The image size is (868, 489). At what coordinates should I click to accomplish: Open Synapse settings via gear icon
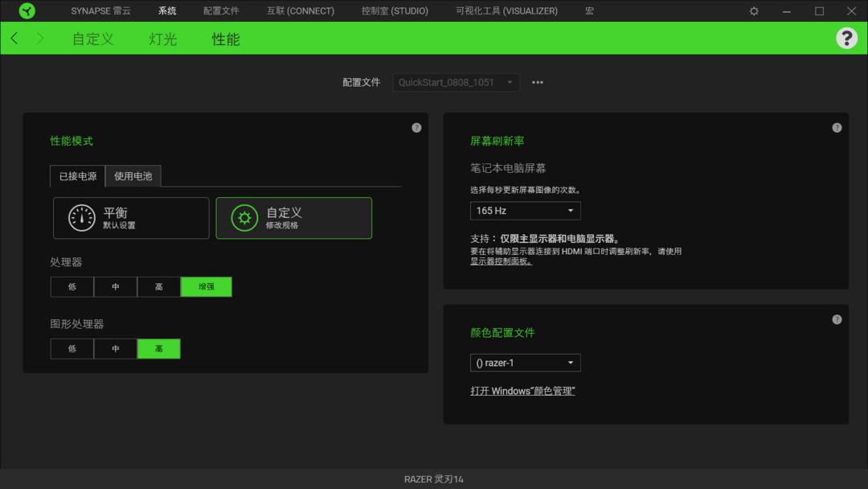(753, 10)
